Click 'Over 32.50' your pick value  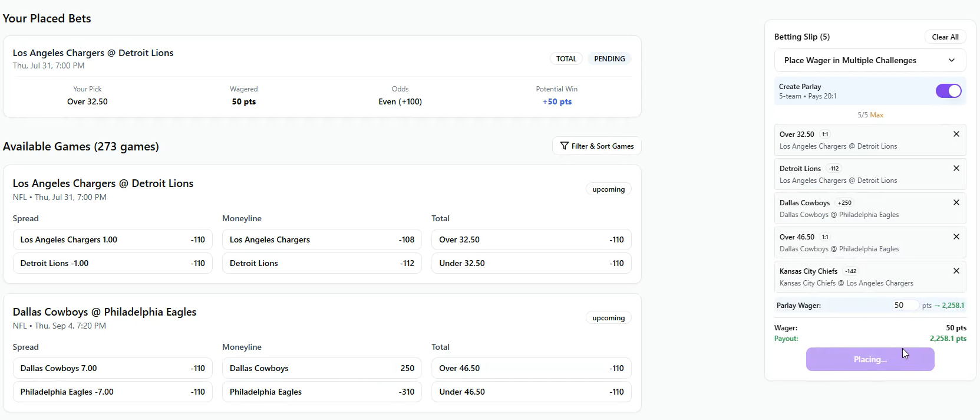[87, 101]
